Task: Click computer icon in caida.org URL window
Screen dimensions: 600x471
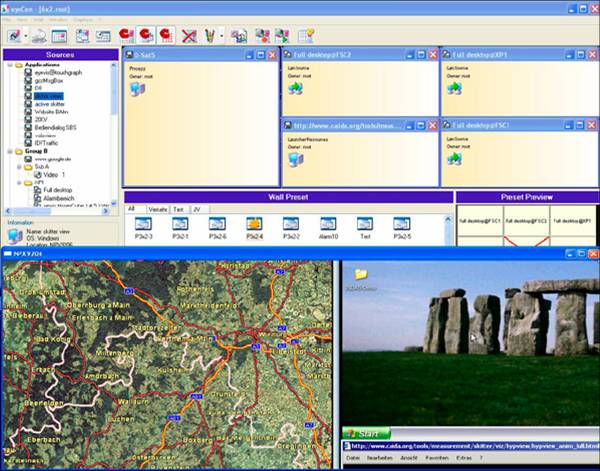Action: point(296,160)
